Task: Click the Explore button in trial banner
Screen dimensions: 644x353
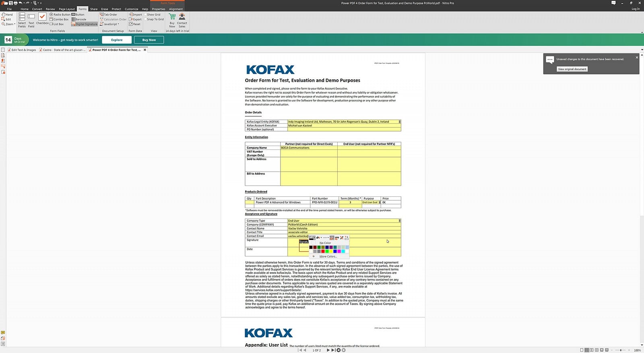Action: pos(117,40)
